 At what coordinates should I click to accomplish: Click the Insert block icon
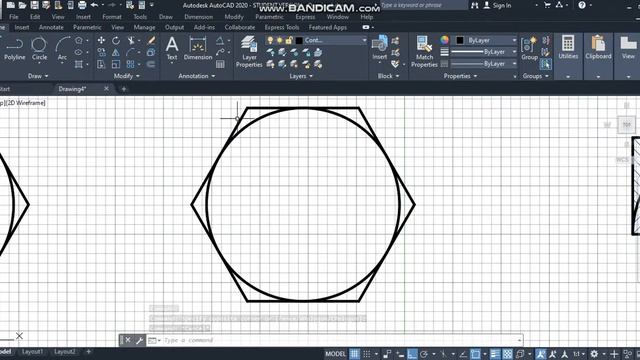pos(380,47)
